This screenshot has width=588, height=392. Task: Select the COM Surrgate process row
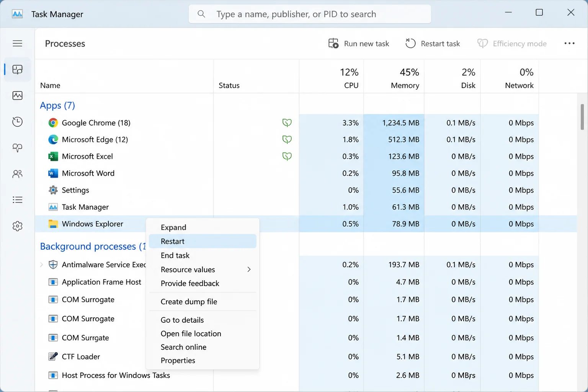click(306, 338)
